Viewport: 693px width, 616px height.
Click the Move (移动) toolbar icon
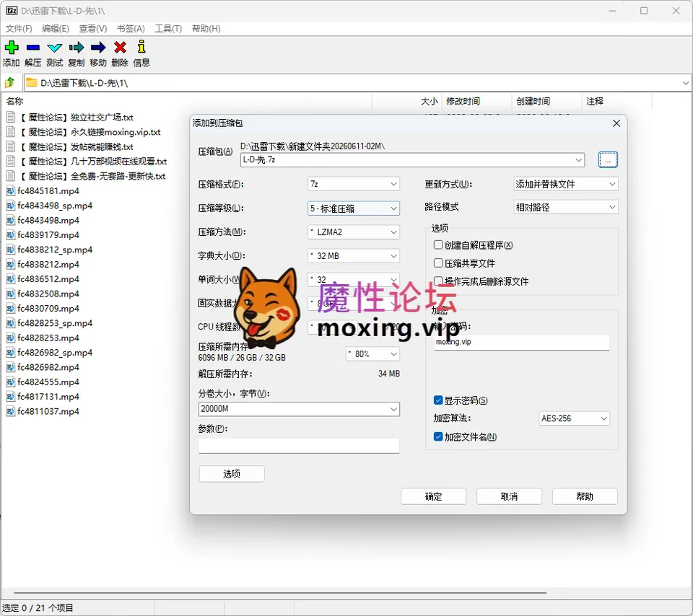click(x=98, y=48)
